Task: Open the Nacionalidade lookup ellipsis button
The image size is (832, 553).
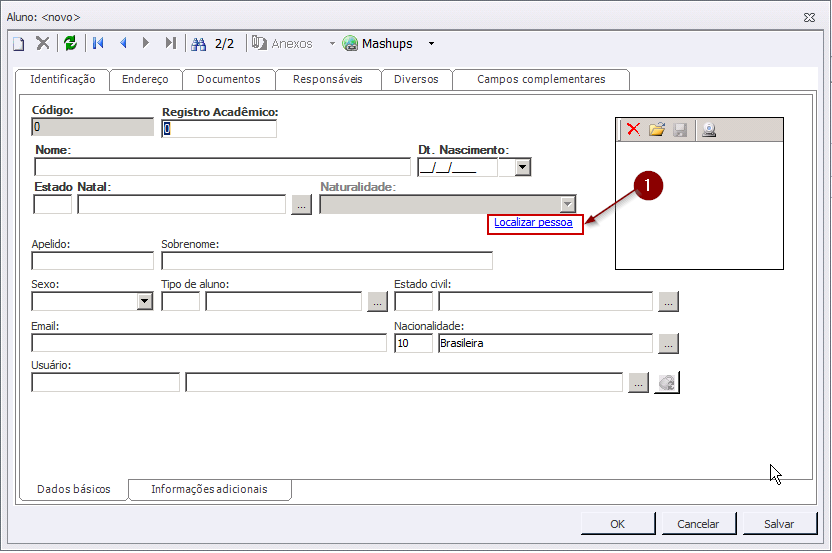Action: [x=669, y=344]
